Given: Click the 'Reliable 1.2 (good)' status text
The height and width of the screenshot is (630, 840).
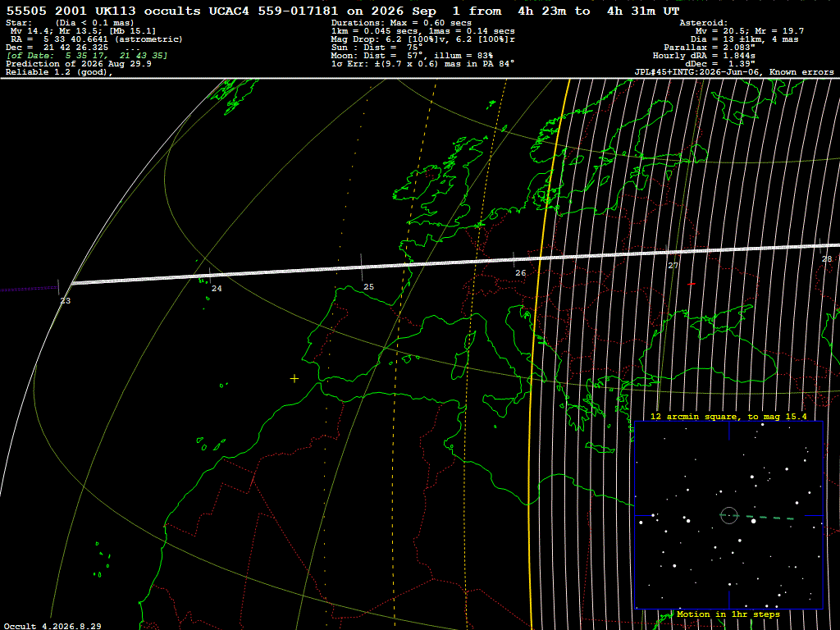Looking at the screenshot, I should click(x=59, y=72).
